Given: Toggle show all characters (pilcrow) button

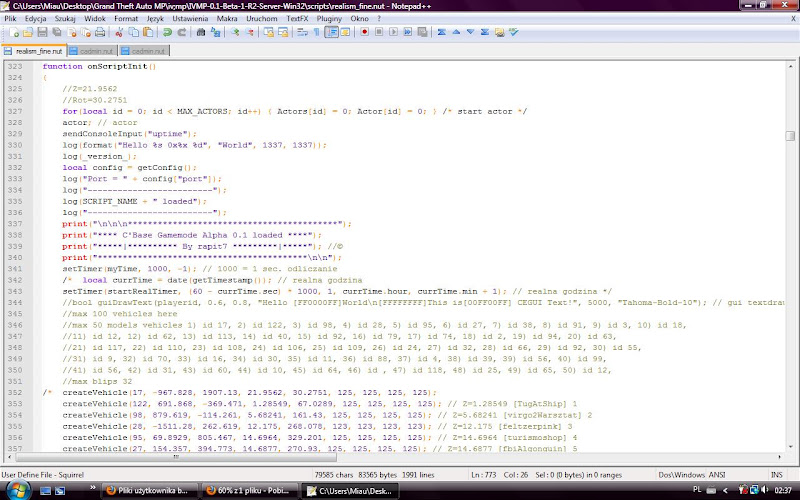Looking at the screenshot, I should coord(316,32).
